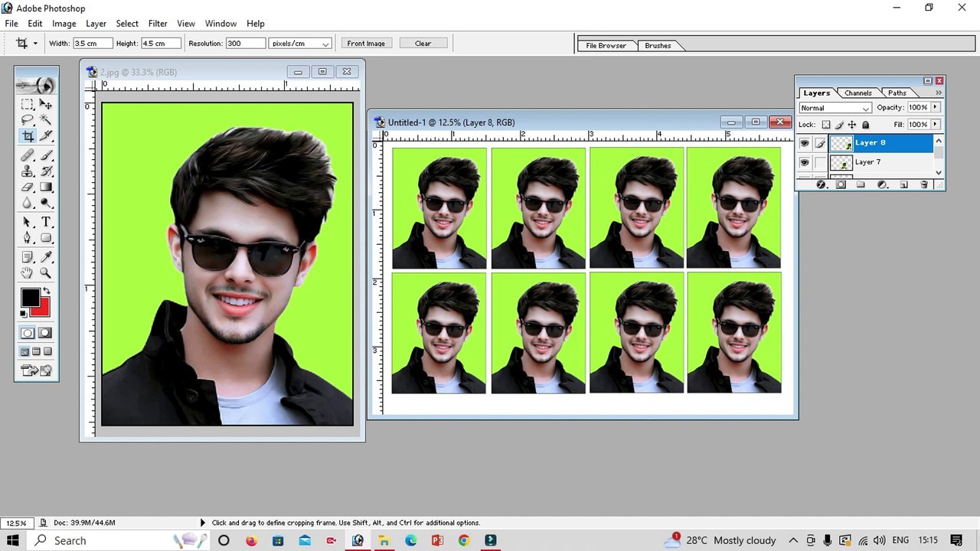Select the Lasso tool

[x=27, y=119]
